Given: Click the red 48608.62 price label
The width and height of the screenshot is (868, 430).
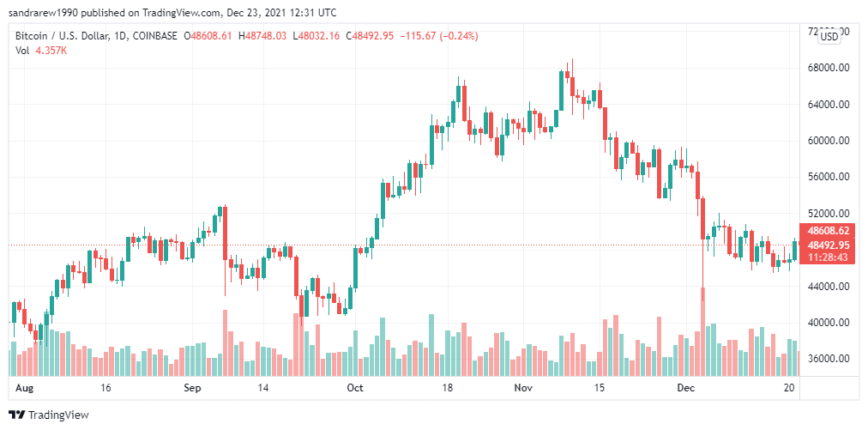Looking at the screenshot, I should click(x=829, y=231).
